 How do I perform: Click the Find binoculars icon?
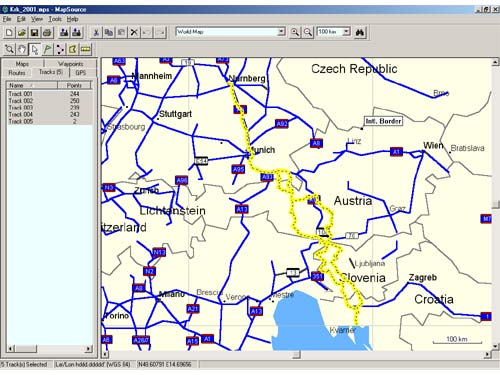click(360, 32)
